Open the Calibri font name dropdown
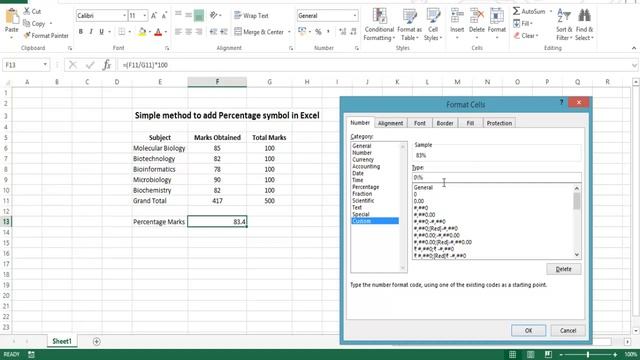 (124, 16)
